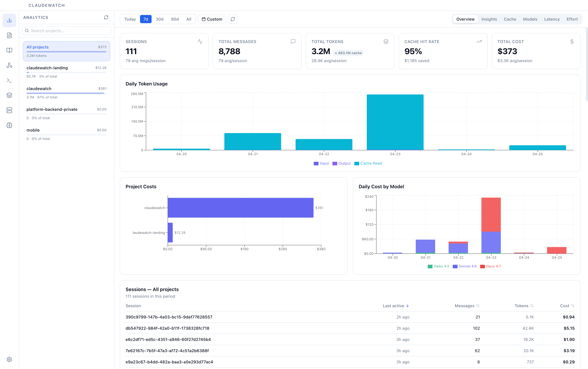The height and width of the screenshot is (369, 588).
Task: Click the claudewatch $361 cost bar
Action: tap(240, 208)
